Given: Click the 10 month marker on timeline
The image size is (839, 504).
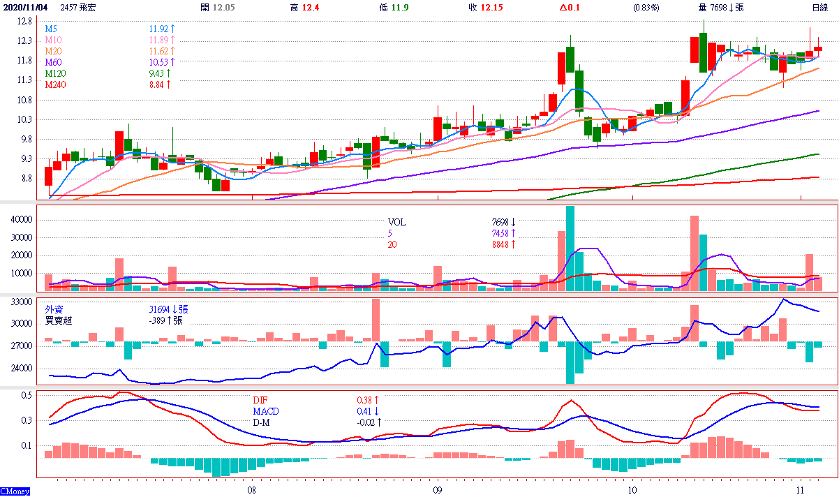Looking at the screenshot, I should 631,490.
